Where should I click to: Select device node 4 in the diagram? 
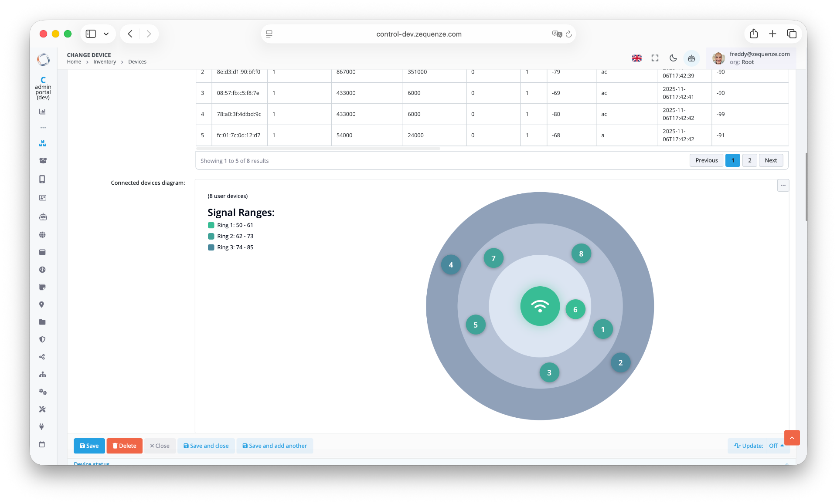pyautogui.click(x=451, y=265)
